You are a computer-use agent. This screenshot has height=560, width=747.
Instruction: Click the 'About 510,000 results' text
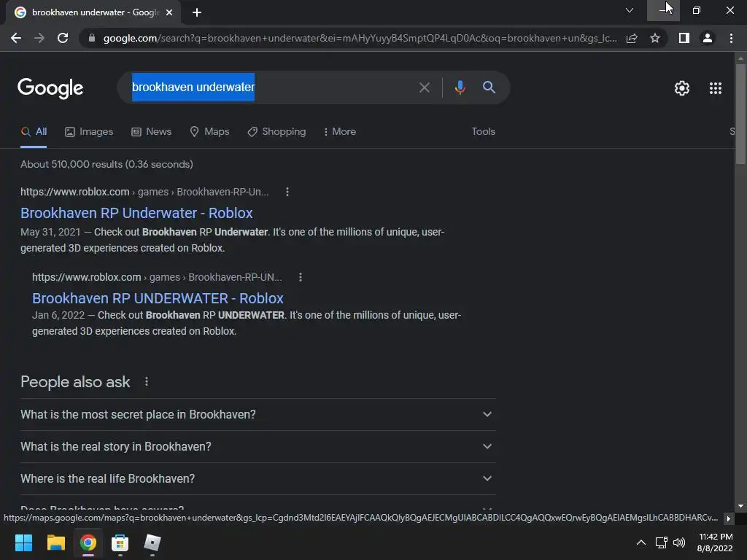[x=107, y=164]
